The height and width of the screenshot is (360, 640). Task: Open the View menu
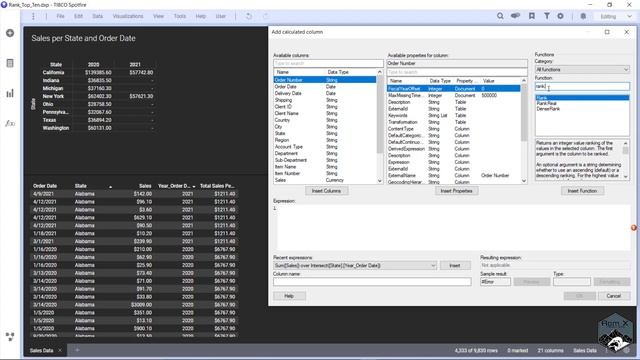tap(158, 16)
